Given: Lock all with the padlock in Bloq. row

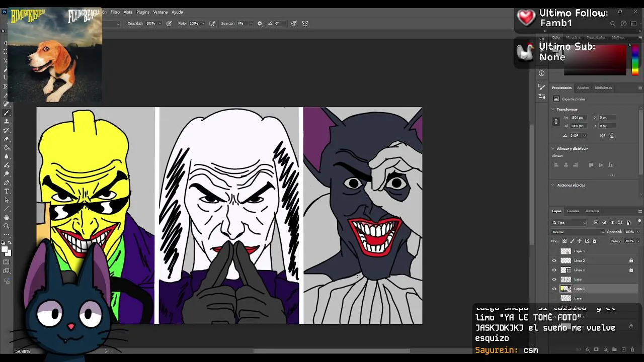Looking at the screenshot, I should coord(594,241).
